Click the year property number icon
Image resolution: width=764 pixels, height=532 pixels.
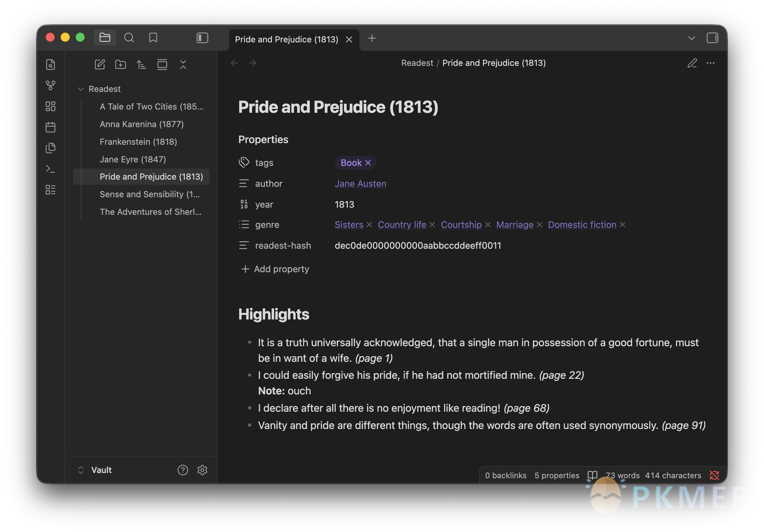point(244,204)
